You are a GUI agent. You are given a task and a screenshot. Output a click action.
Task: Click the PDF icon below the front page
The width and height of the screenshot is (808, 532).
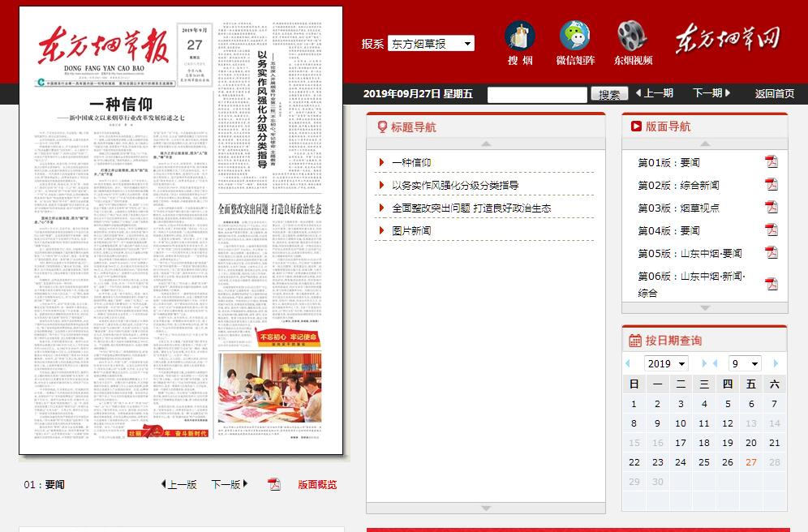274,484
